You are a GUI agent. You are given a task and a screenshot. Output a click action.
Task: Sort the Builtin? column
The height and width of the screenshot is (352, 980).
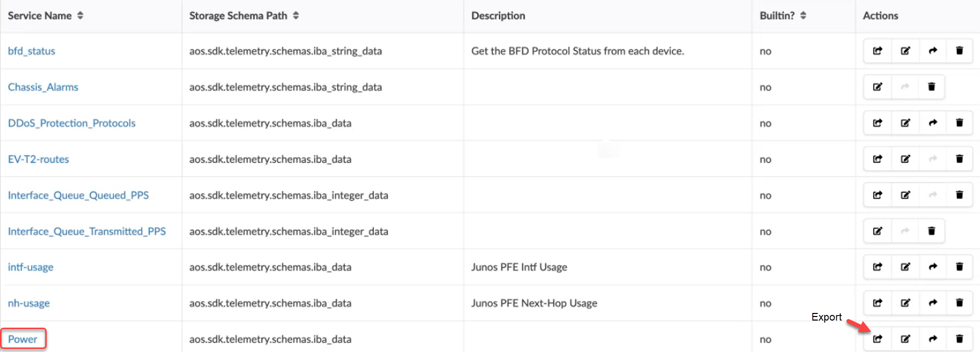pos(803,16)
